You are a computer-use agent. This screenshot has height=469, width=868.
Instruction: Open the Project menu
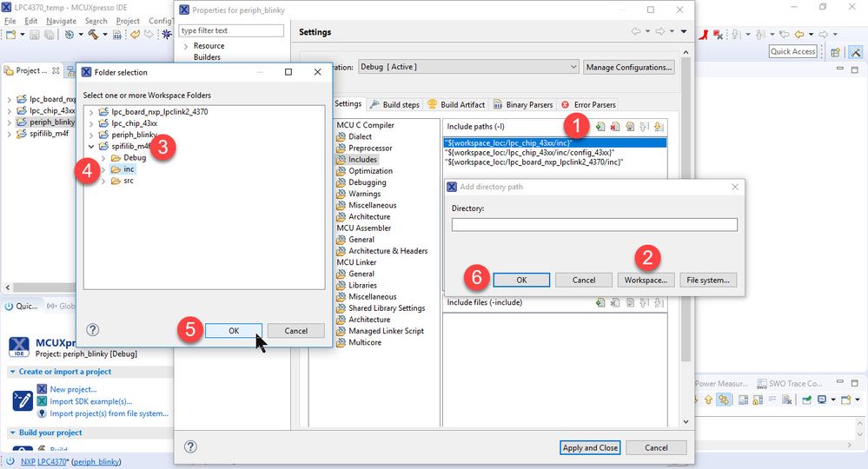[x=128, y=21]
